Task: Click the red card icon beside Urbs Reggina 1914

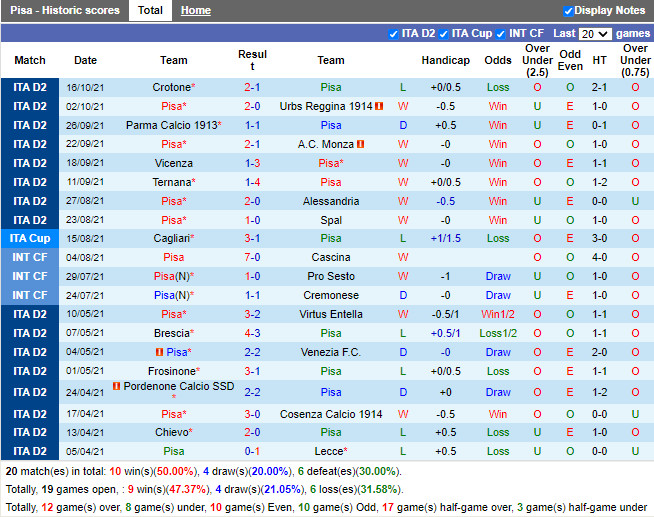Action: (379, 106)
